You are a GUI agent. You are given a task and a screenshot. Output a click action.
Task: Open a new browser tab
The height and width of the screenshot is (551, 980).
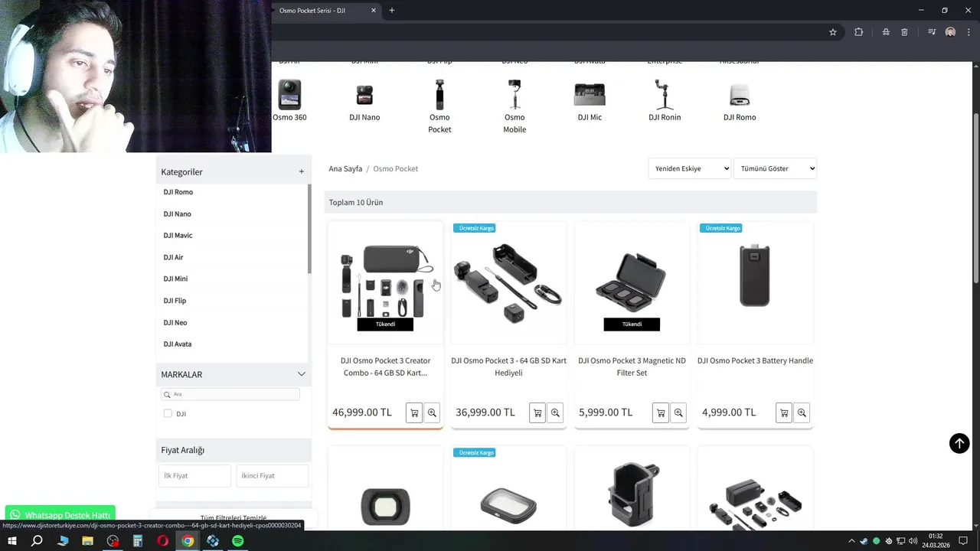pyautogui.click(x=392, y=11)
